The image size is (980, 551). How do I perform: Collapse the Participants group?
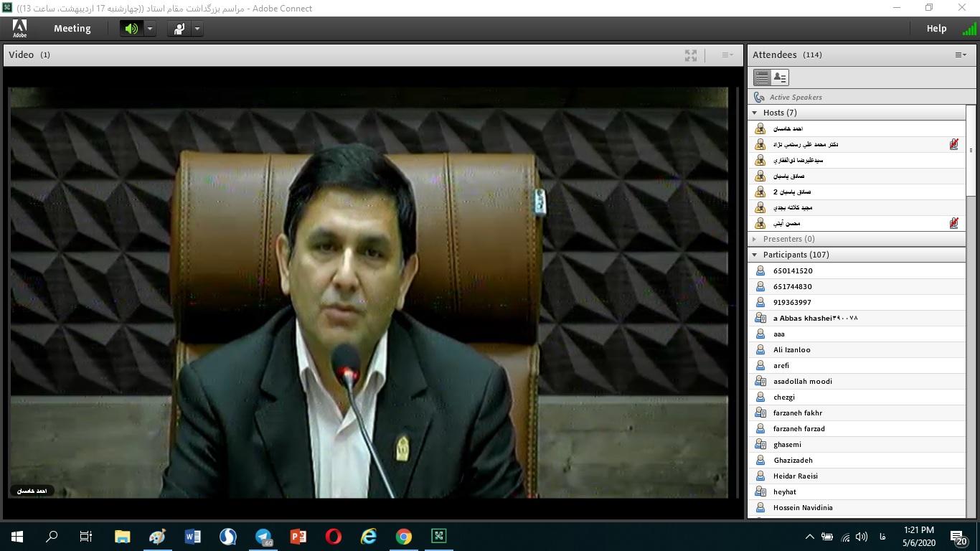point(754,255)
